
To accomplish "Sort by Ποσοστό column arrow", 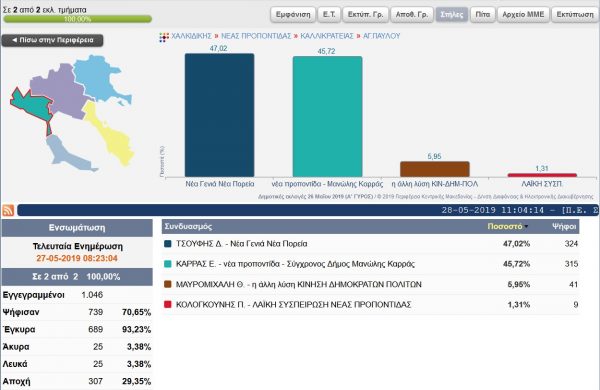I will tap(527, 227).
